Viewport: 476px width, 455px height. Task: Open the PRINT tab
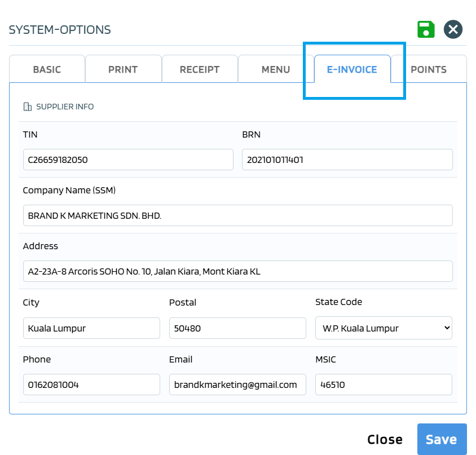(123, 70)
